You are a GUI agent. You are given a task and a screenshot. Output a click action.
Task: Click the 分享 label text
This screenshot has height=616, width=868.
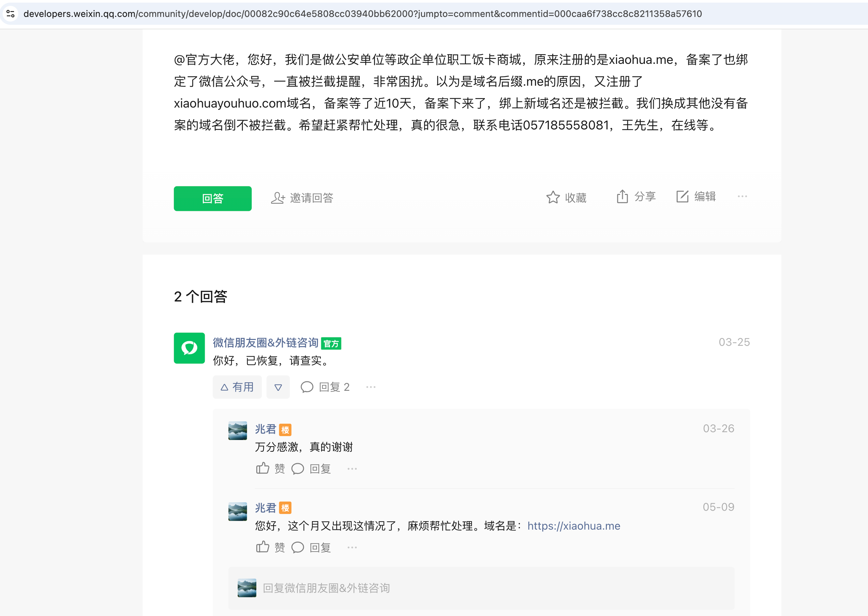[645, 197]
